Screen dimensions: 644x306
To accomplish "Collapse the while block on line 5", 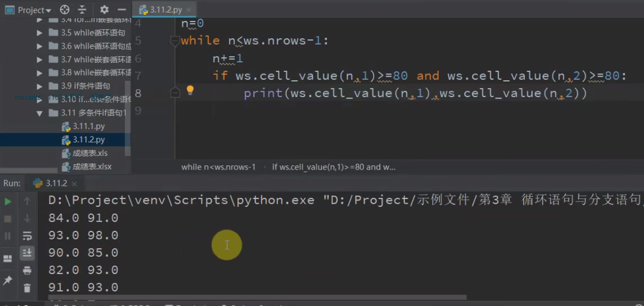I will [x=175, y=40].
